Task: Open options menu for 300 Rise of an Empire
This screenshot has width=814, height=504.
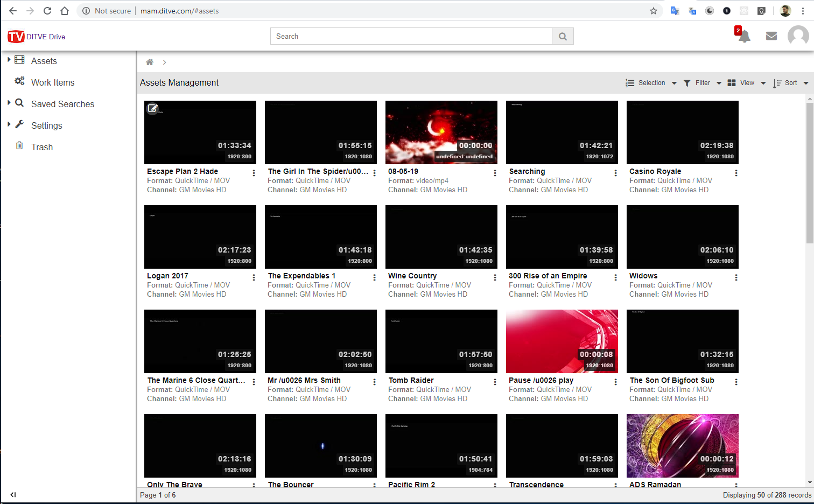Action: tap(615, 277)
